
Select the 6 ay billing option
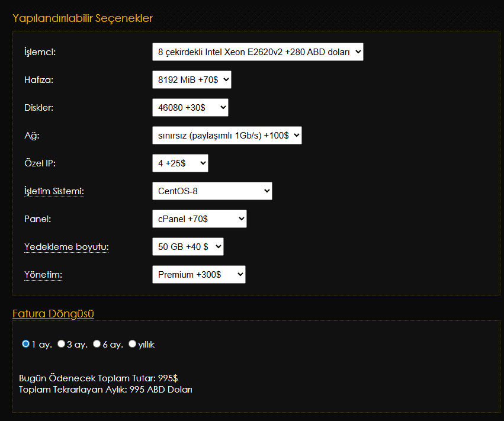click(97, 344)
